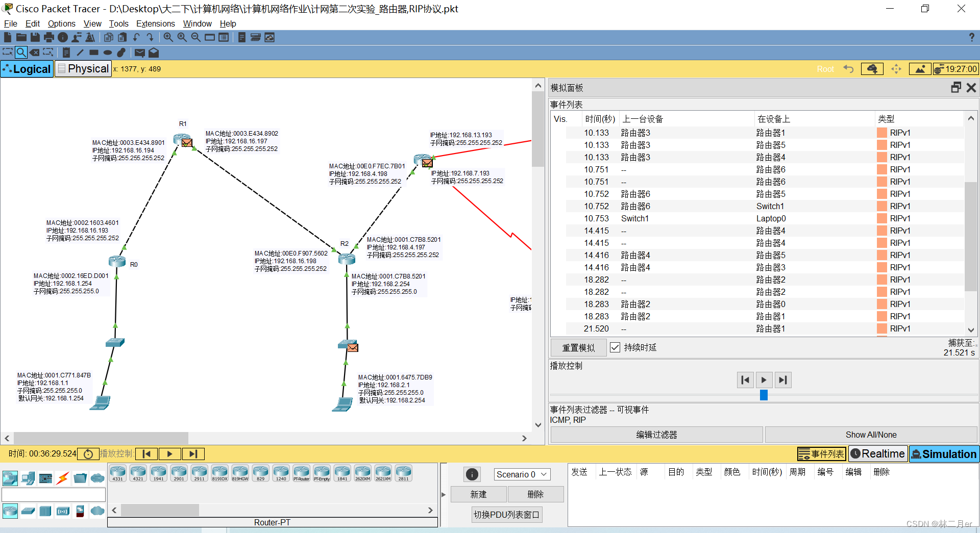Redo the last action

(x=150, y=37)
